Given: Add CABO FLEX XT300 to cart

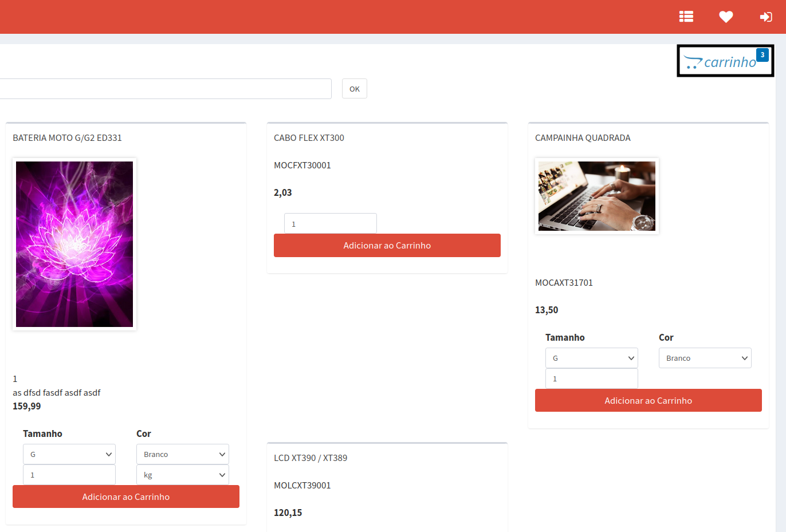Looking at the screenshot, I should 387,245.
